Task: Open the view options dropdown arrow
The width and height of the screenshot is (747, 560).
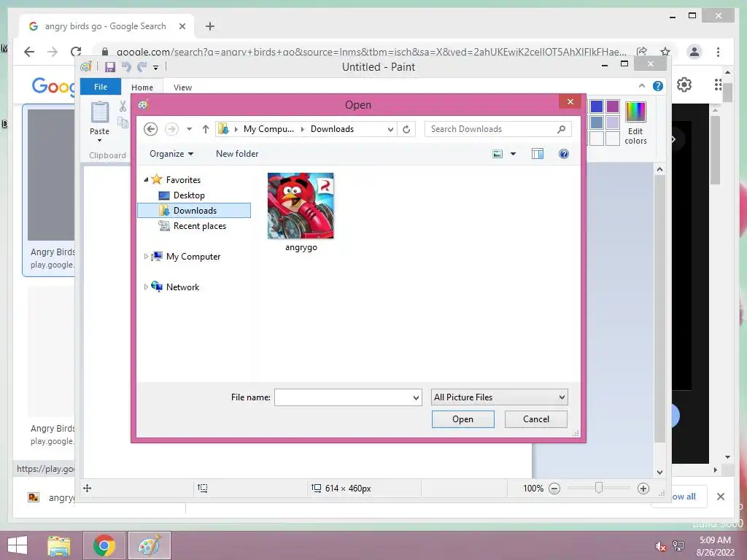Action: point(513,154)
